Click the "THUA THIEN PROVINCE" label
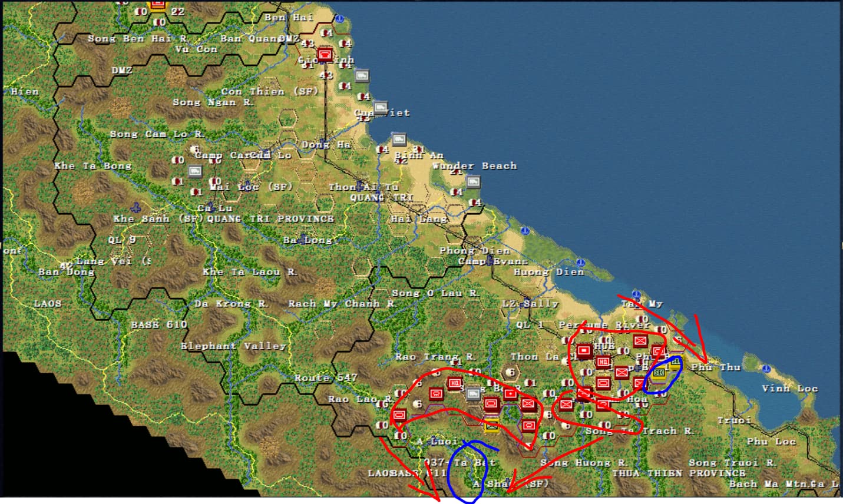This screenshot has width=843, height=504. pyautogui.click(x=679, y=473)
